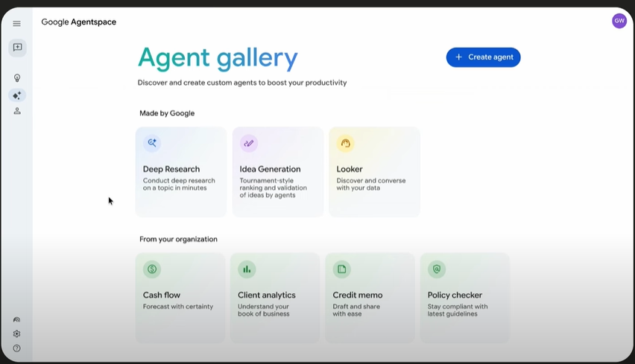
Task: Click 'Stay compliant with latest guidelines' text
Action: point(458,310)
